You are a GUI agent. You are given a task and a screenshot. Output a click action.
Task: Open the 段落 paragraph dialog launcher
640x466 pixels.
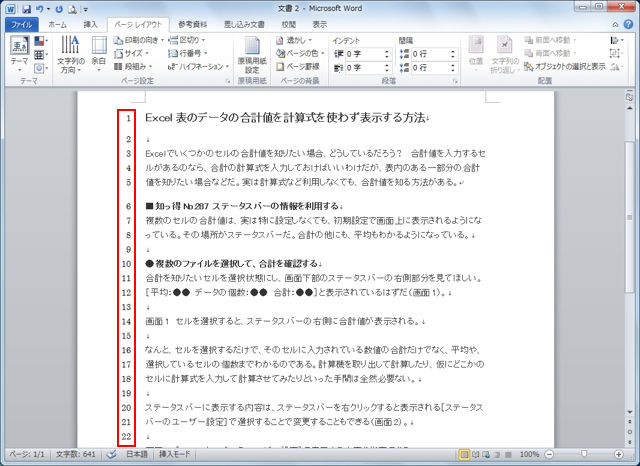click(x=455, y=82)
